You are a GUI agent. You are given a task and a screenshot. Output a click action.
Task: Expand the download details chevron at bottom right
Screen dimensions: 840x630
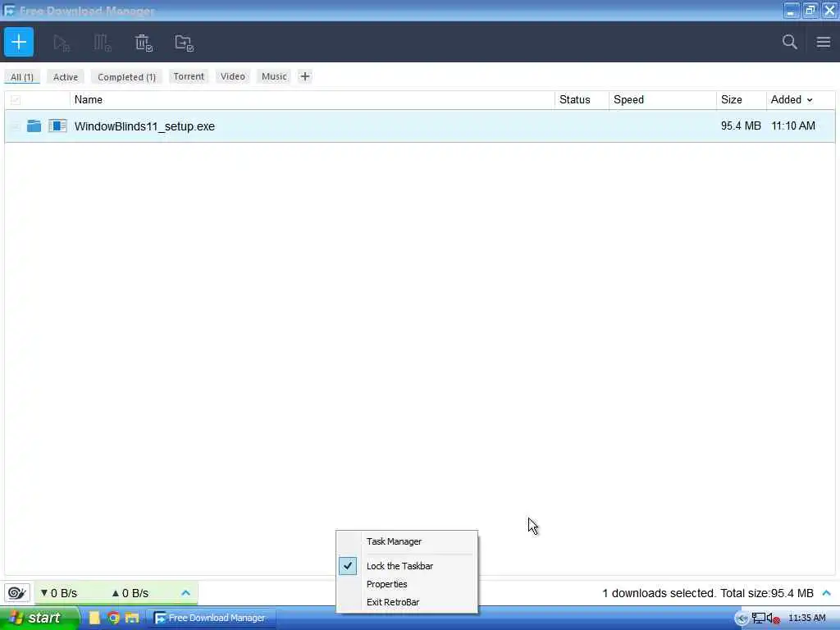[827, 593]
